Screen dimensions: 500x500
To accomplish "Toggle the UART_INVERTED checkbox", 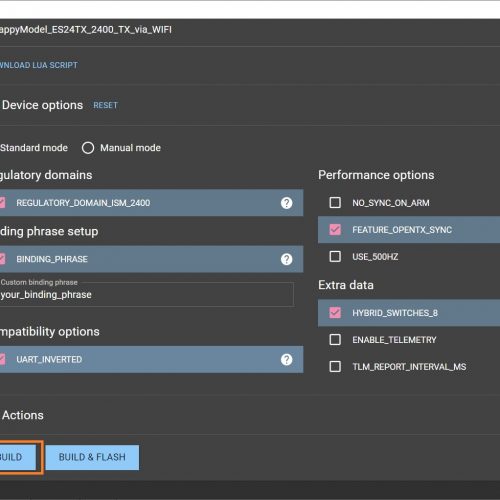I will [x=2, y=359].
